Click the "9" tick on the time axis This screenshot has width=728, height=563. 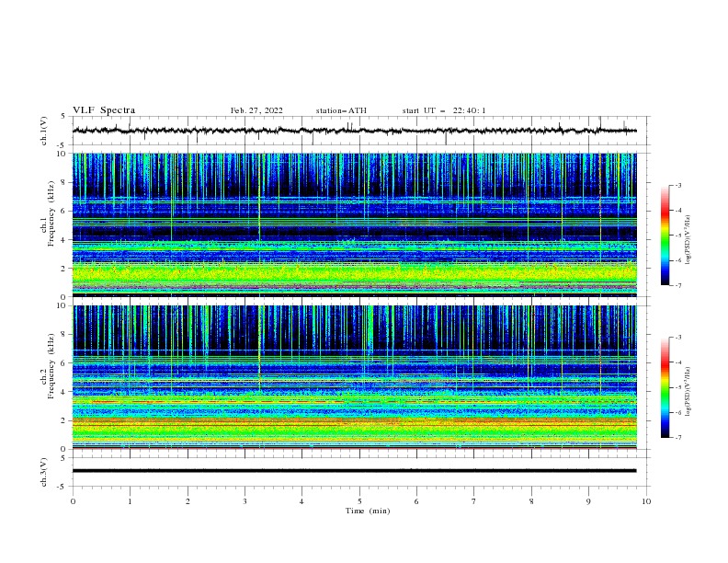point(588,501)
